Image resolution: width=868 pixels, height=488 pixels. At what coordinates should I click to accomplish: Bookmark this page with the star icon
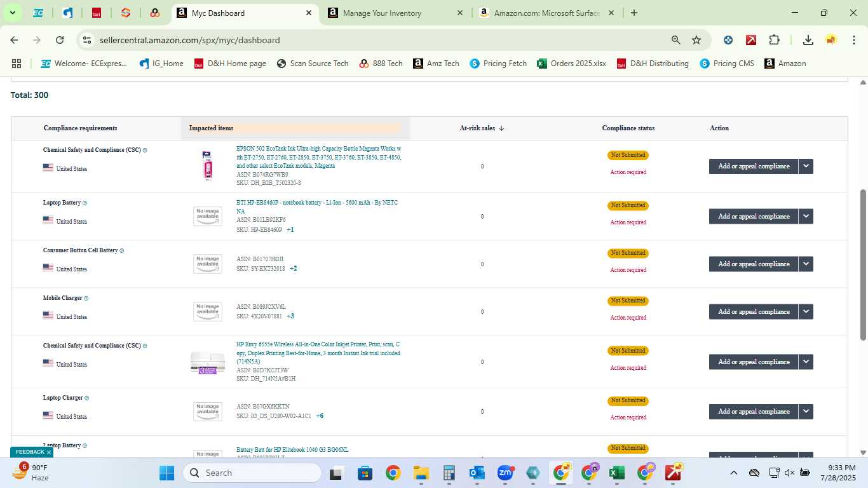coord(696,40)
